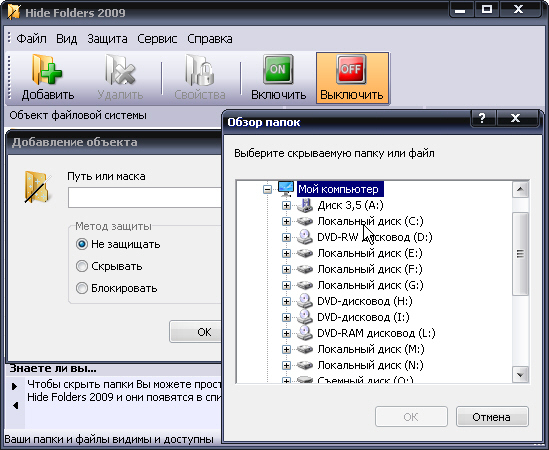Click the Мой компьютер monitor icon
The height and width of the screenshot is (450, 549).
(286, 189)
